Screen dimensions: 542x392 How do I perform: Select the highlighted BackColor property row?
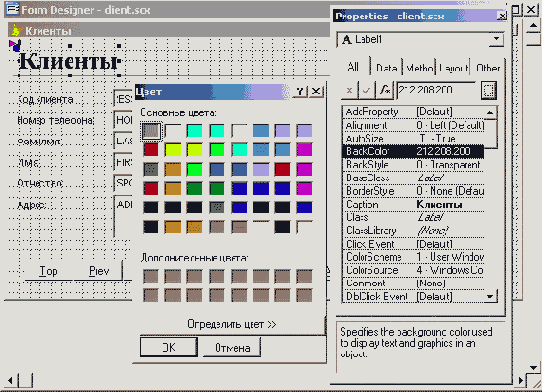413,151
